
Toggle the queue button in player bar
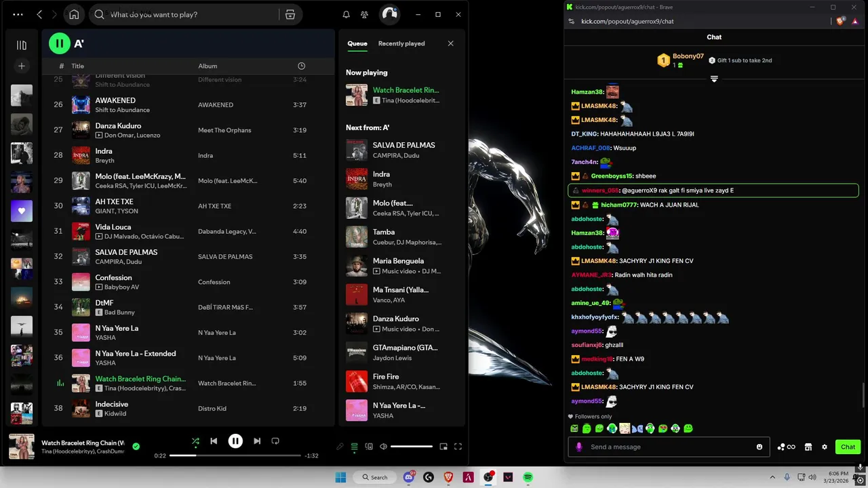click(354, 447)
